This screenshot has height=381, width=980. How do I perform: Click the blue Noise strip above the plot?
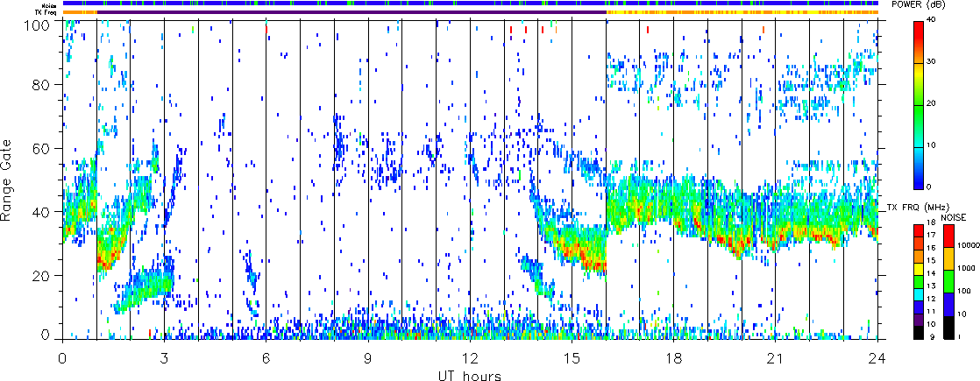point(470,4)
